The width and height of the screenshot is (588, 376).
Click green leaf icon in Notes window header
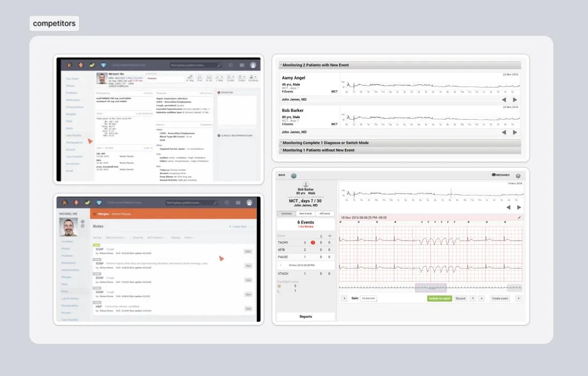tap(92, 203)
